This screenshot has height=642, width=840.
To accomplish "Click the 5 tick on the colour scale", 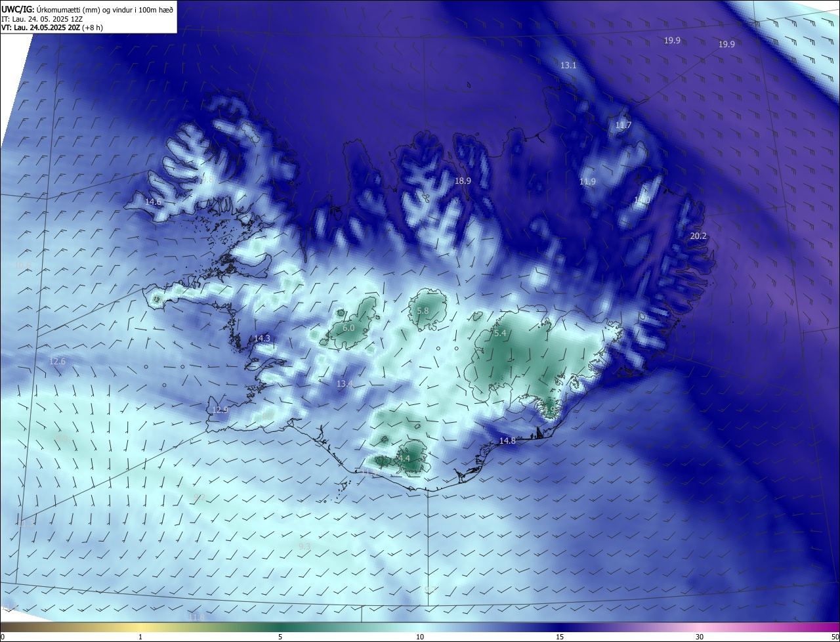I will 280,637.
